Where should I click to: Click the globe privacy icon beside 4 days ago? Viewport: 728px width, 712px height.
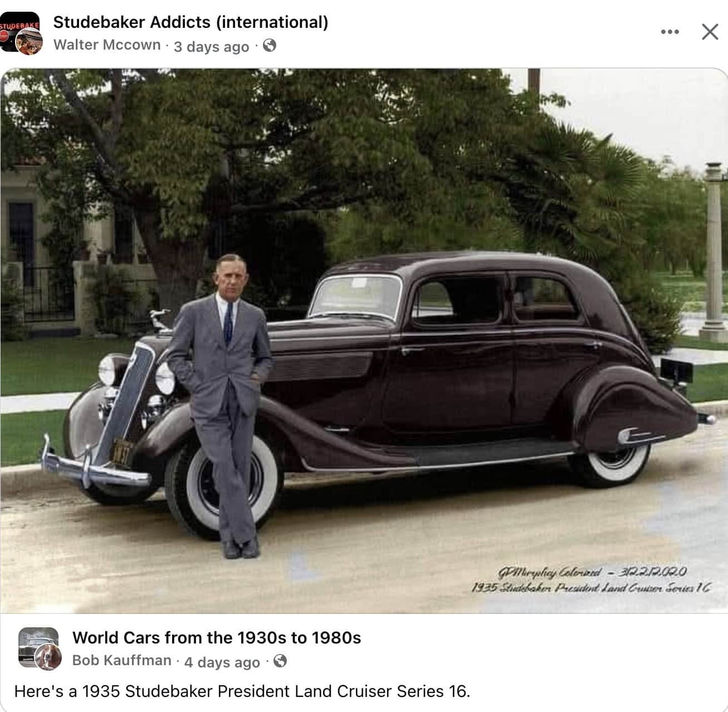click(280, 661)
